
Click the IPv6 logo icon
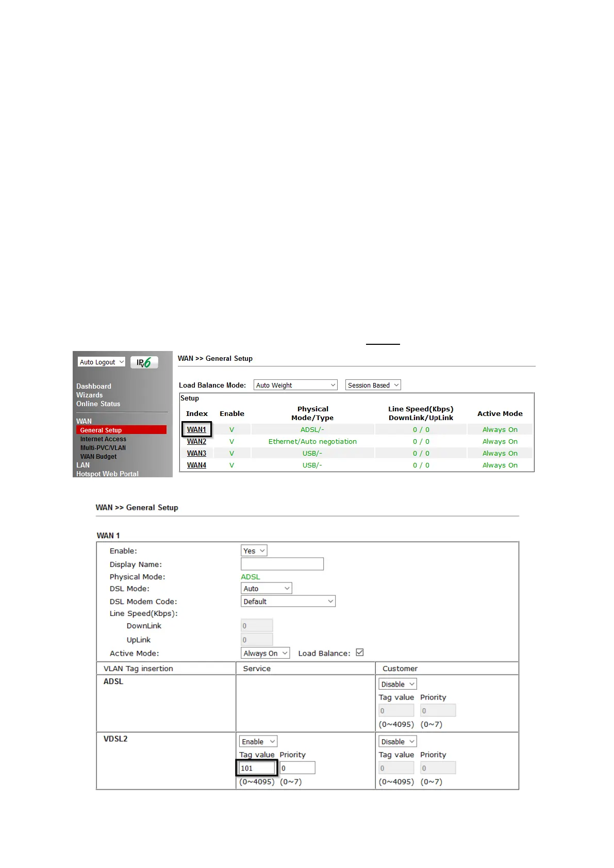tap(144, 362)
